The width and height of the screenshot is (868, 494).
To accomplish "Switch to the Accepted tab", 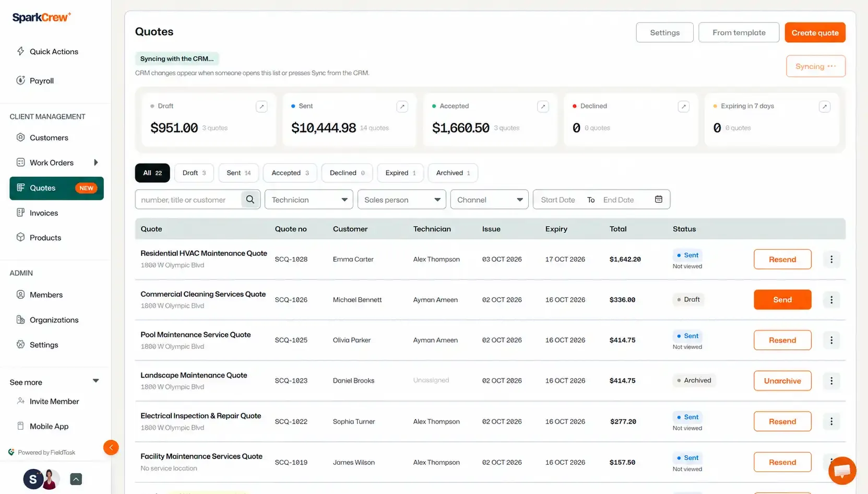I will [x=290, y=173].
